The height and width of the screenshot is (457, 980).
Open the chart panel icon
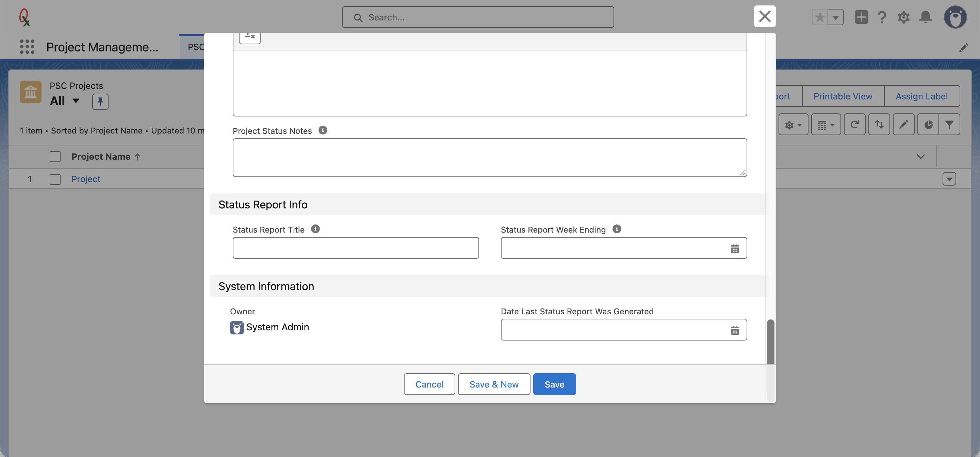tap(928, 125)
